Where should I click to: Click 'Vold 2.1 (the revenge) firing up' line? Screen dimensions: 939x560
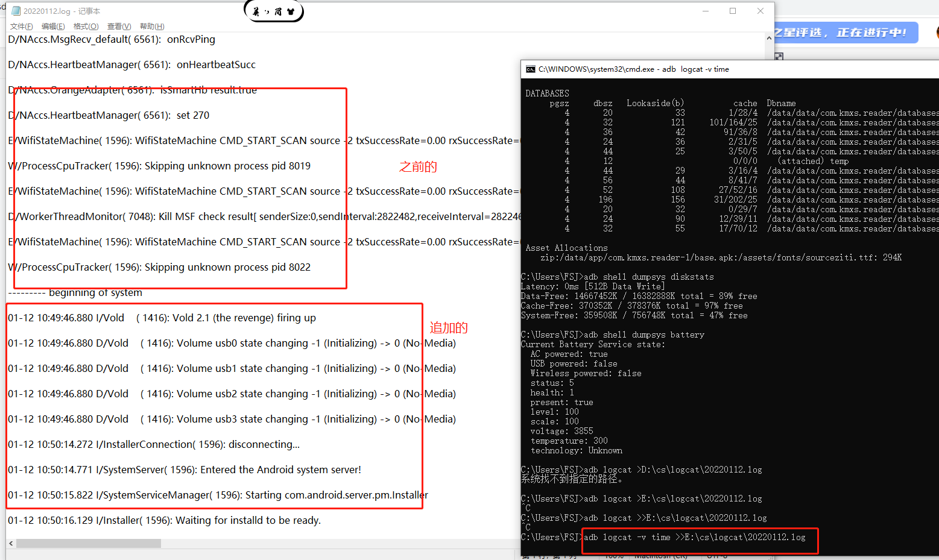click(162, 318)
